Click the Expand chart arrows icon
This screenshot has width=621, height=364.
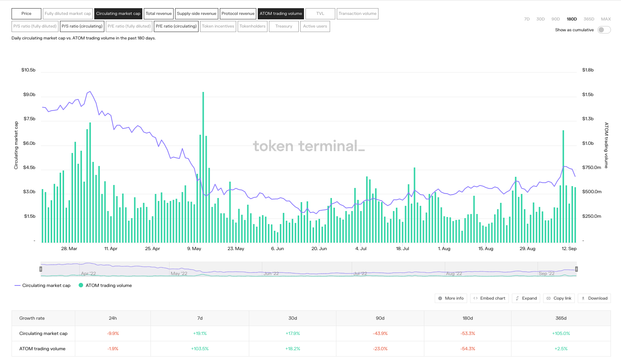[x=517, y=298]
